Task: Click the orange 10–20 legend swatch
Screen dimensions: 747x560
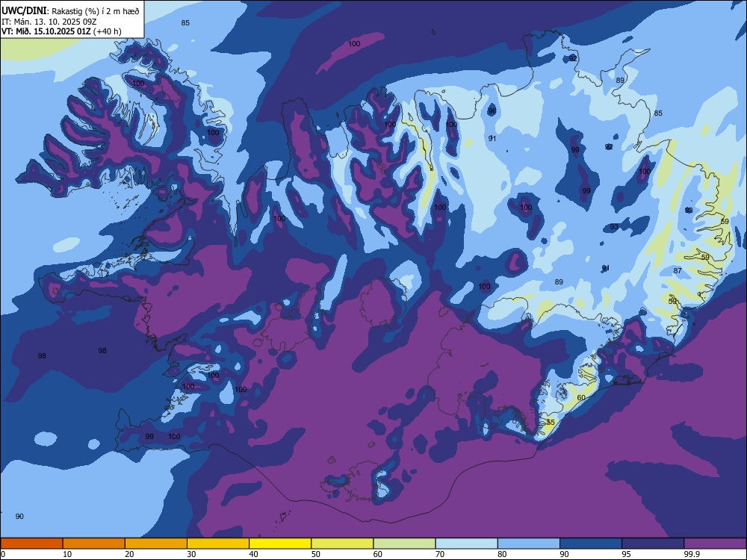Action: (x=94, y=544)
